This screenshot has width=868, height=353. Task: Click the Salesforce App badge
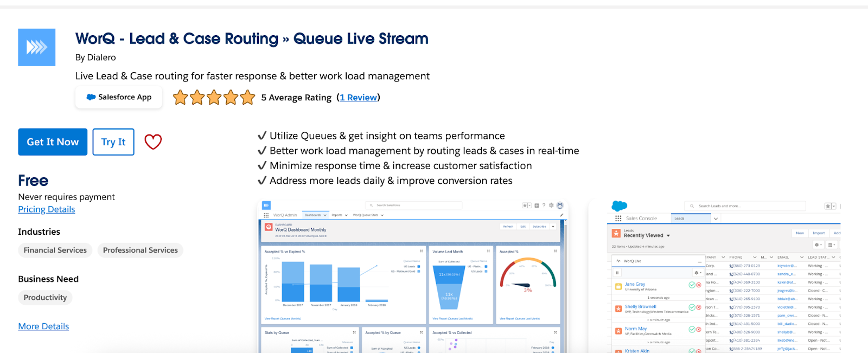(119, 97)
